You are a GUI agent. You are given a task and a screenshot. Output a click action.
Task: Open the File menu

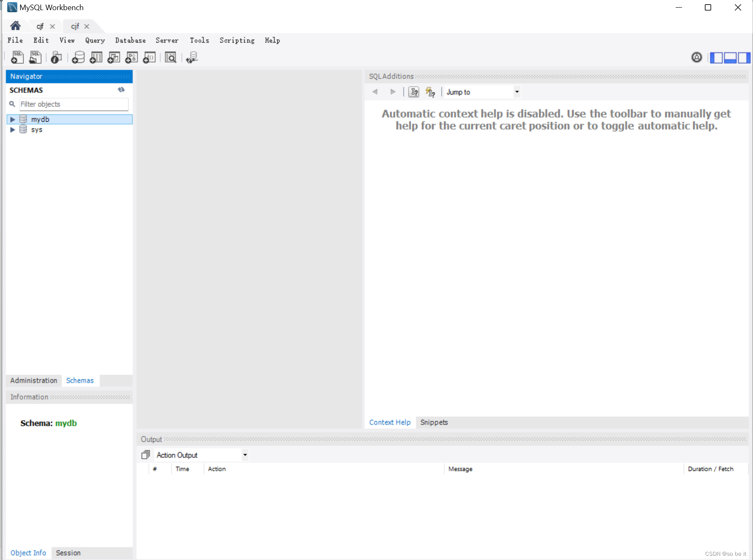[x=15, y=40]
